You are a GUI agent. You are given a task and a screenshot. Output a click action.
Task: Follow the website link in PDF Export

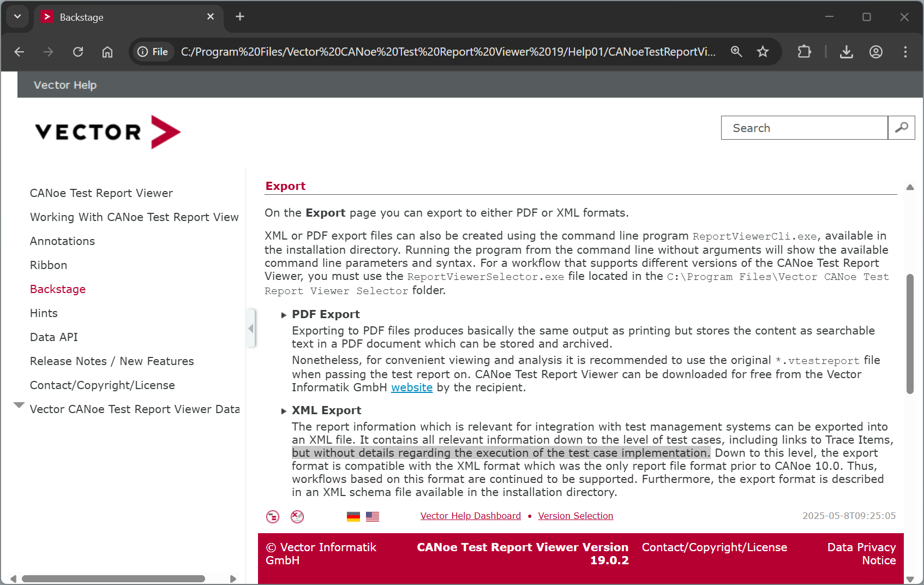(411, 387)
